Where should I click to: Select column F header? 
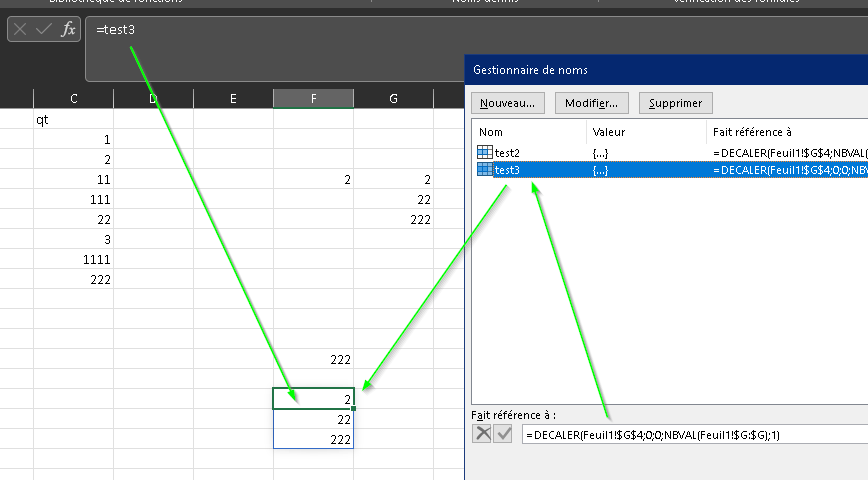point(313,99)
